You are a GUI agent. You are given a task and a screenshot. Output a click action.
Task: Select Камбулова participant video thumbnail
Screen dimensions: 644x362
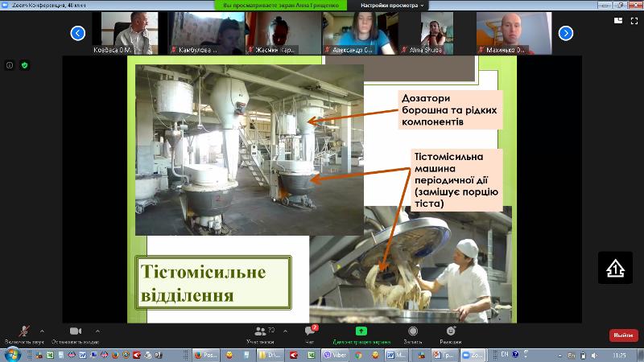[207, 33]
